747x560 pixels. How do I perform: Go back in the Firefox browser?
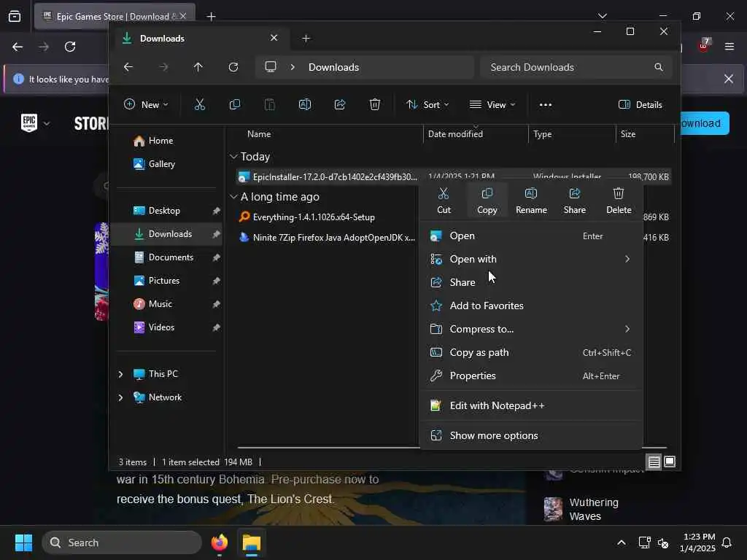[x=18, y=47]
